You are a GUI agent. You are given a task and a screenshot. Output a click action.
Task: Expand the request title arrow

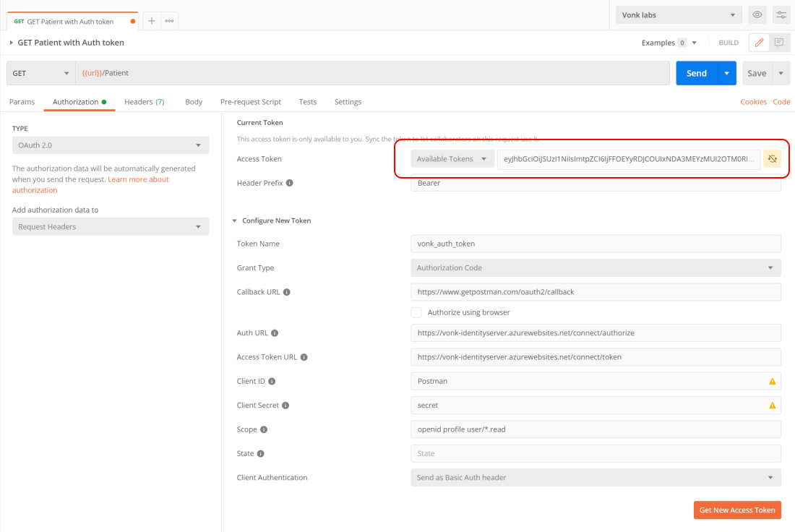click(11, 43)
